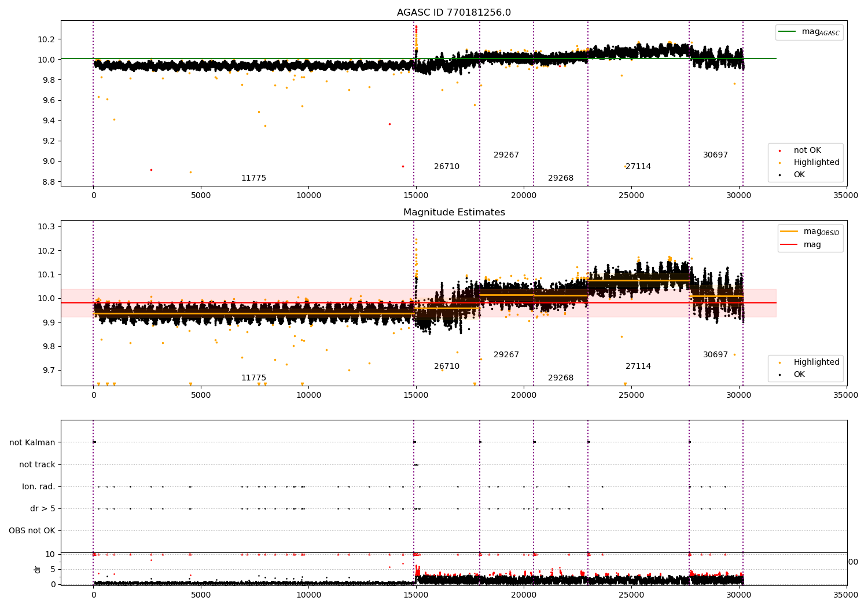This screenshot has height=608, width=868.
Task: Click OBSID label 29268 in Magnitude Estimates plot
Action: tap(561, 378)
